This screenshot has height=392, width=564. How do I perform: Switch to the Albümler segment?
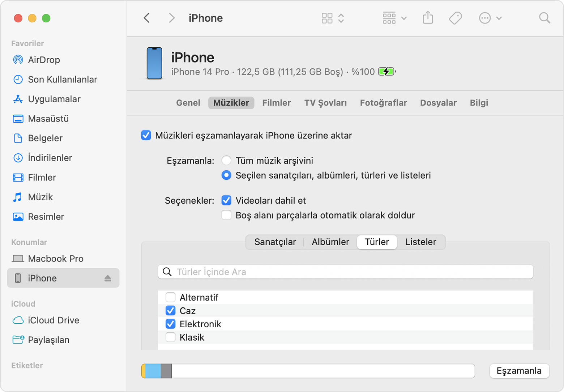[330, 242]
